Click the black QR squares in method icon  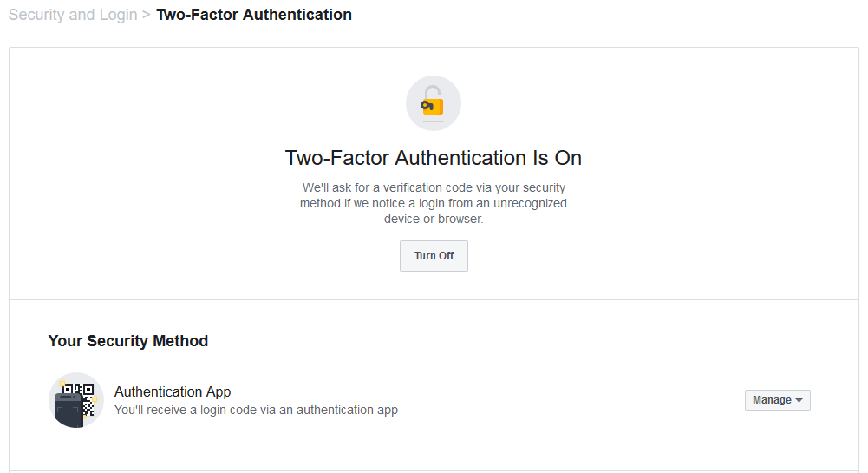(x=80, y=394)
